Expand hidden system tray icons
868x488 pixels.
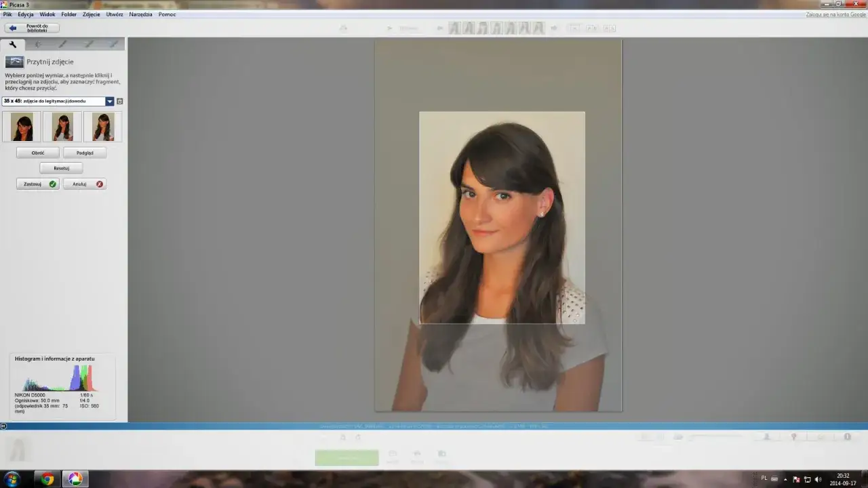click(x=785, y=479)
